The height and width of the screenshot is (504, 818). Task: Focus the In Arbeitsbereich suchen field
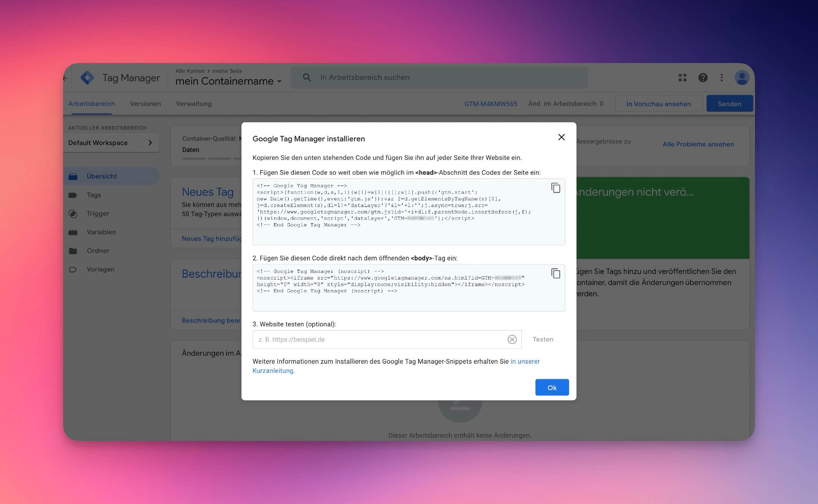439,77
